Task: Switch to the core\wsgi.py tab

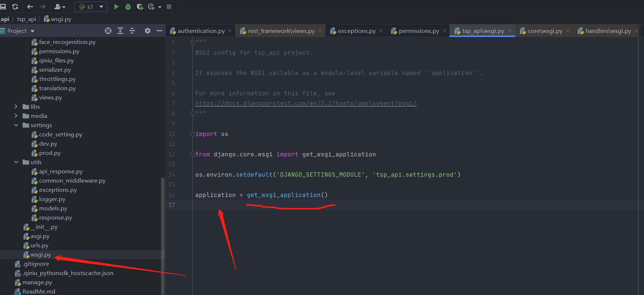Action: pyautogui.click(x=545, y=31)
